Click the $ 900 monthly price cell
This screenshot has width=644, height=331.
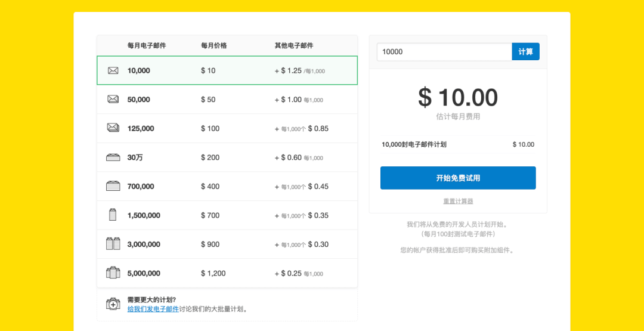(210, 245)
